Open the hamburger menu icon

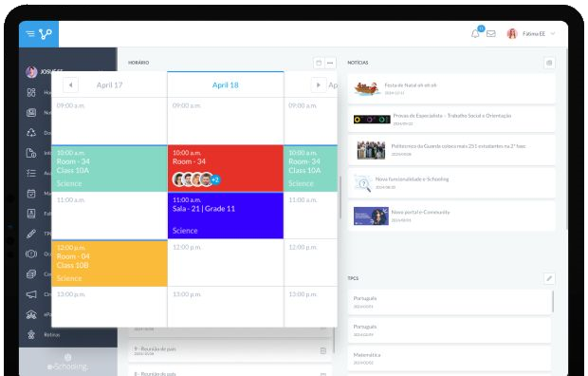pyautogui.click(x=30, y=34)
